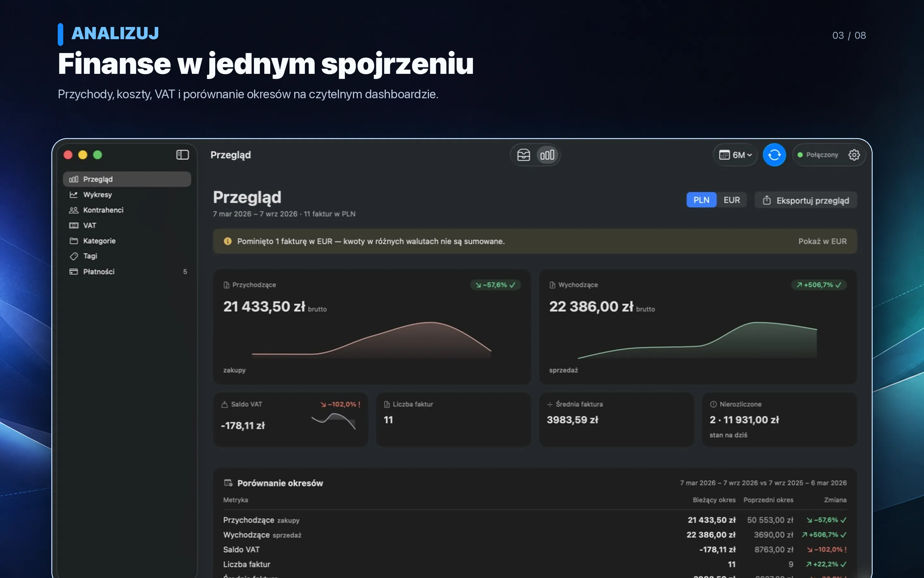Image resolution: width=924 pixels, height=578 pixels.
Task: Click Eksportuj przegląd button
Action: (806, 200)
